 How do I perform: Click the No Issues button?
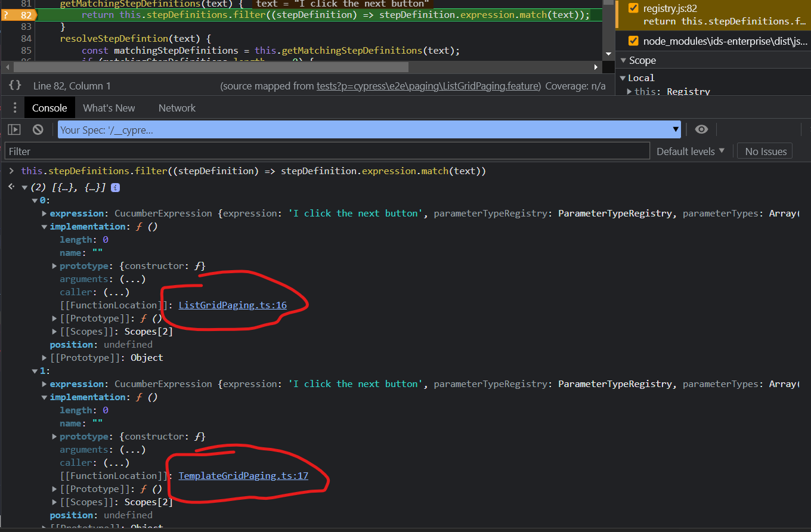tap(764, 151)
